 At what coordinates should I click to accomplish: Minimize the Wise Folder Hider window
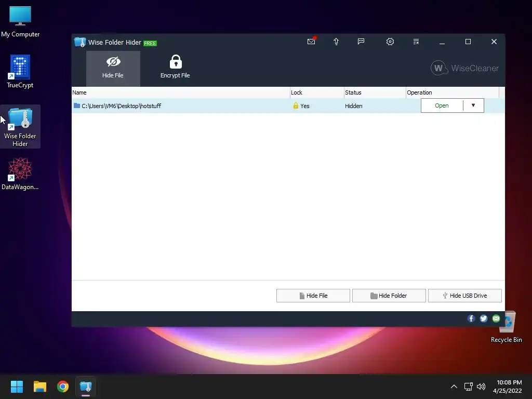[442, 42]
